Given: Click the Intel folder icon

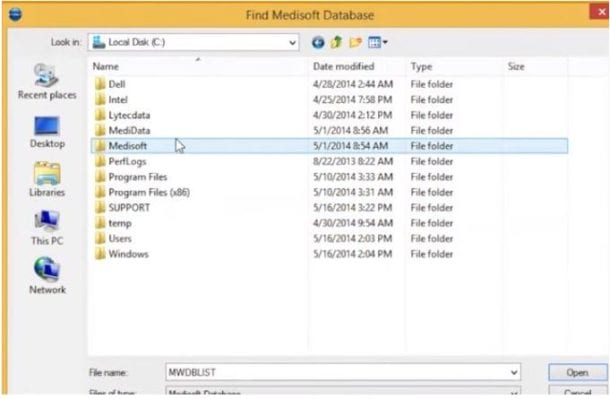Looking at the screenshot, I should click(x=100, y=100).
